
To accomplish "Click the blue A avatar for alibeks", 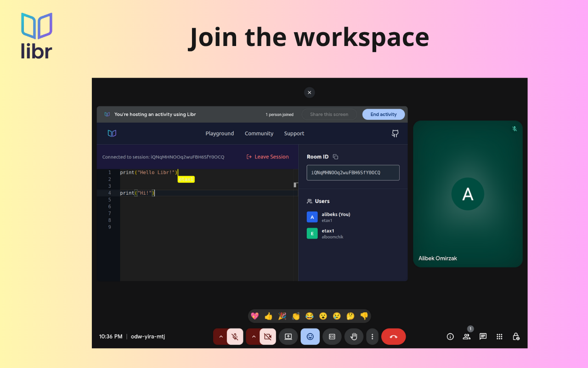I will point(312,217).
